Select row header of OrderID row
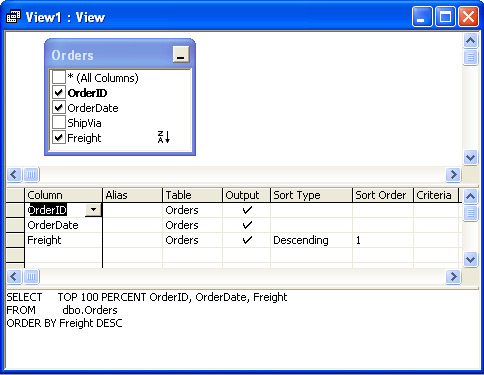Viewport: 484px width, 375px height. coord(15,210)
